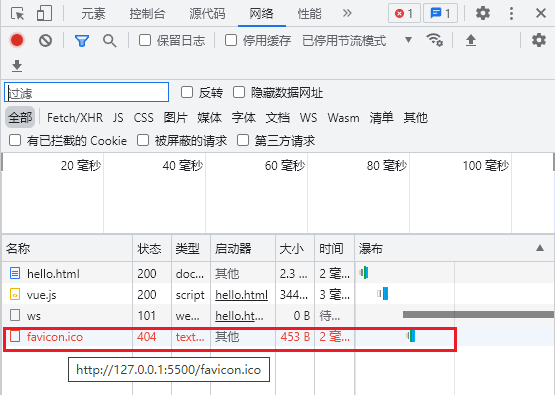This screenshot has height=395, width=555.
Task: Select the favicon.ico failed request
Action: 278,336
